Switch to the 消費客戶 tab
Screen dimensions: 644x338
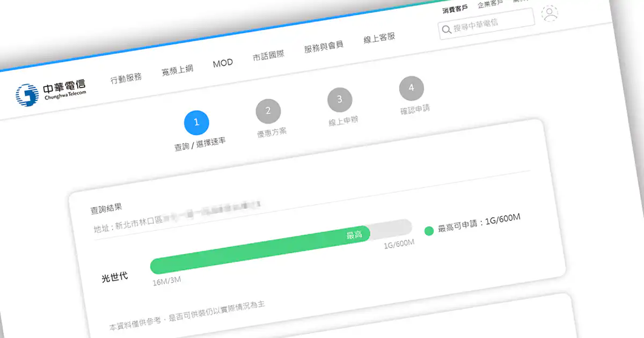(455, 10)
